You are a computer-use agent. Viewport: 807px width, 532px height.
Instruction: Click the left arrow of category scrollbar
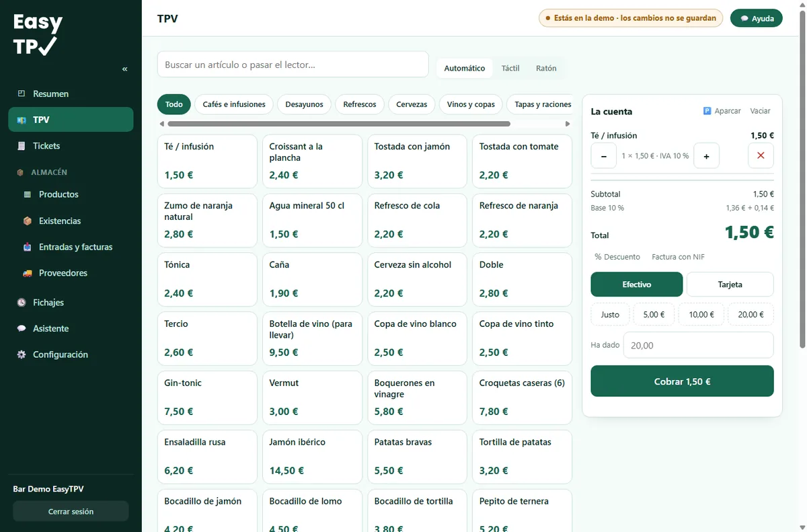pos(161,124)
